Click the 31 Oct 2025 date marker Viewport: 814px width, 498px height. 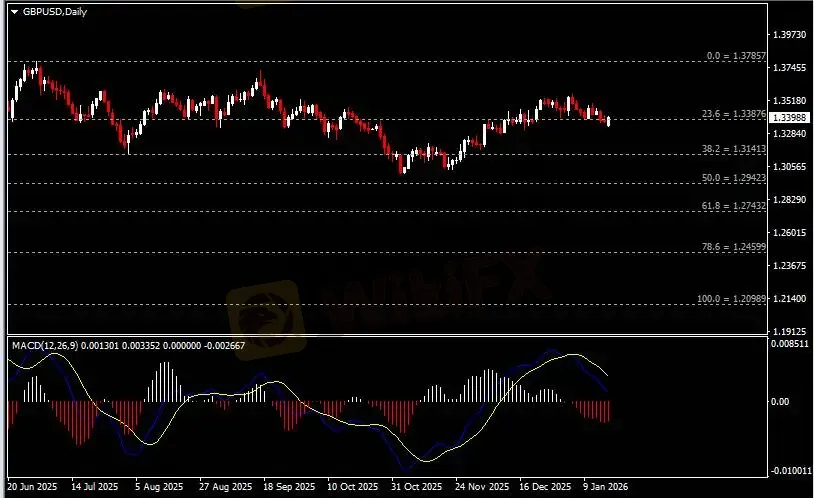click(416, 487)
